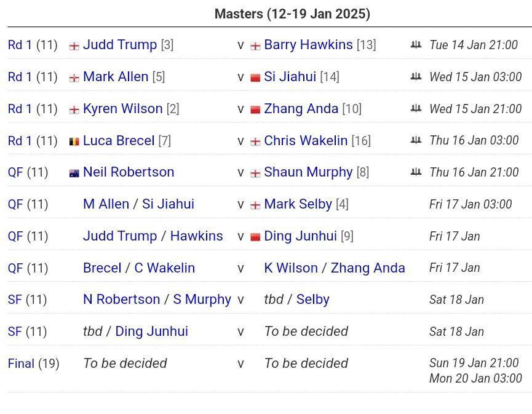Click the England flag next to Mark Selby
The width and height of the screenshot is (532, 414).
(x=255, y=205)
